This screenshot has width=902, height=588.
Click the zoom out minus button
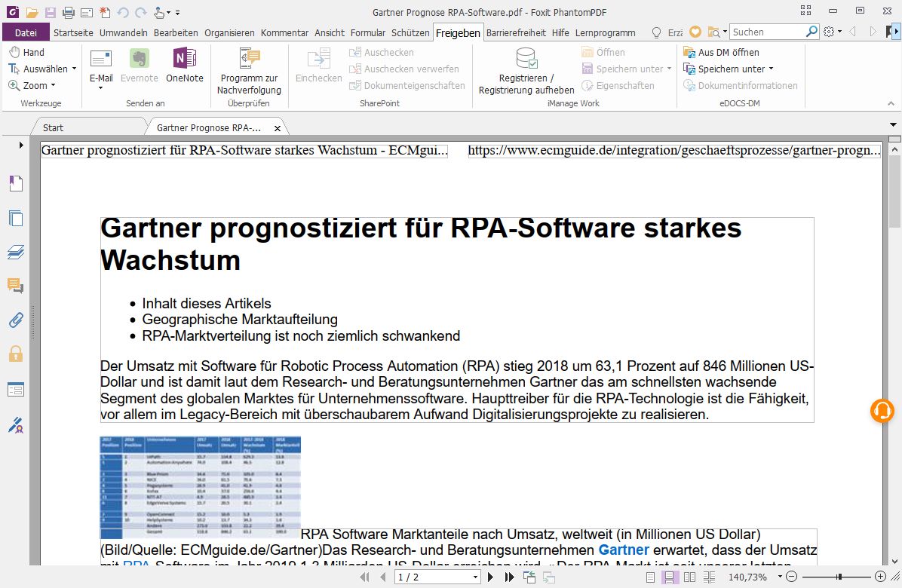click(792, 577)
